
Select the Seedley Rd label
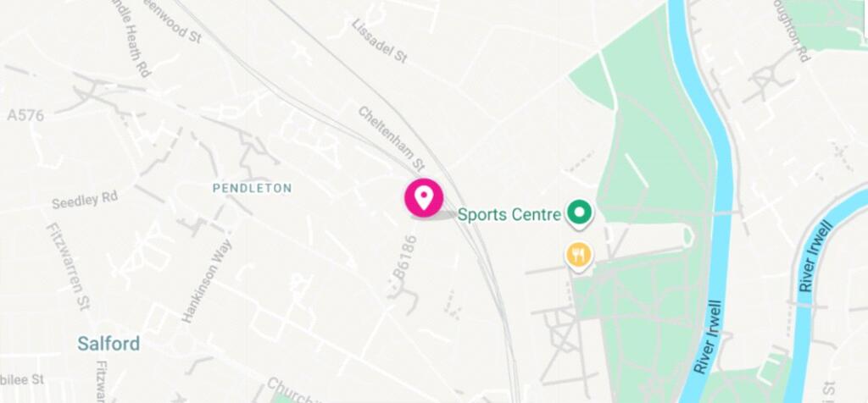tap(85, 199)
